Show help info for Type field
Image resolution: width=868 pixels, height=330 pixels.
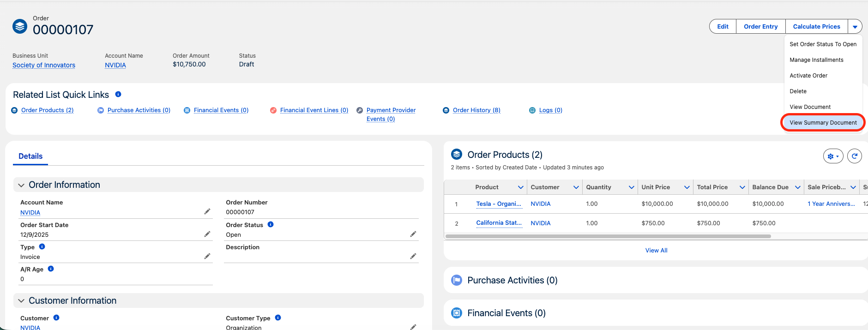click(42, 246)
